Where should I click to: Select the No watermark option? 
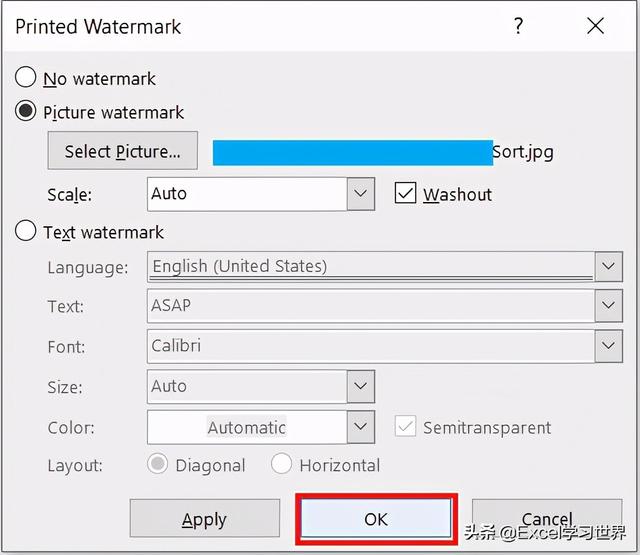27,78
